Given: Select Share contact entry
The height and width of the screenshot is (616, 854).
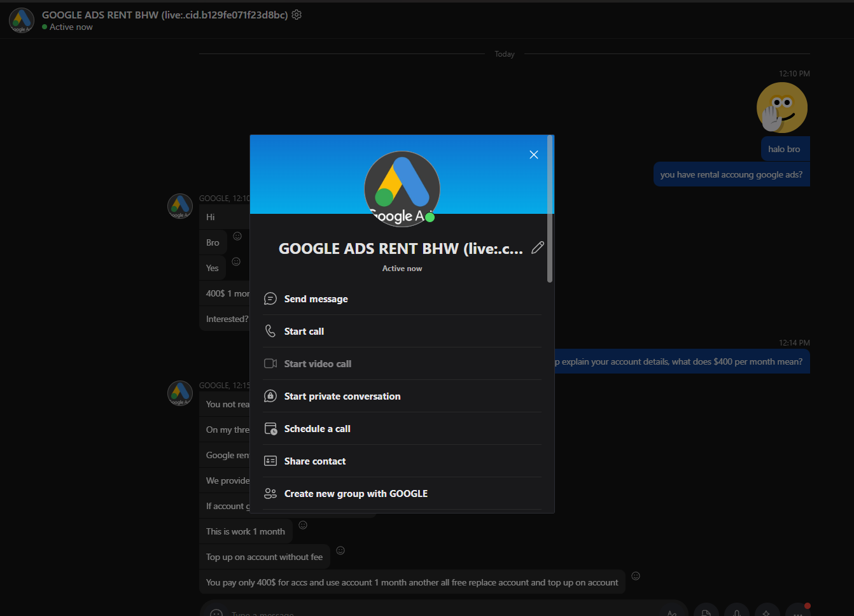Looking at the screenshot, I should tap(402, 461).
